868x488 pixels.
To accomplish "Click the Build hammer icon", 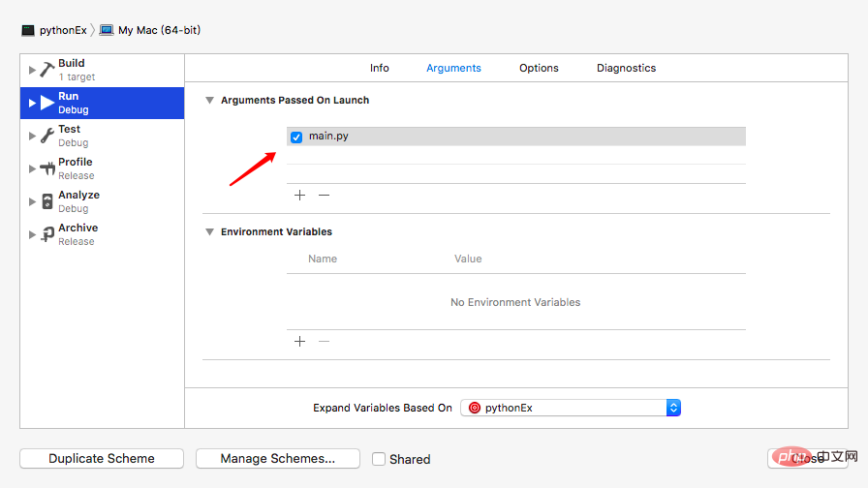I will (x=47, y=70).
